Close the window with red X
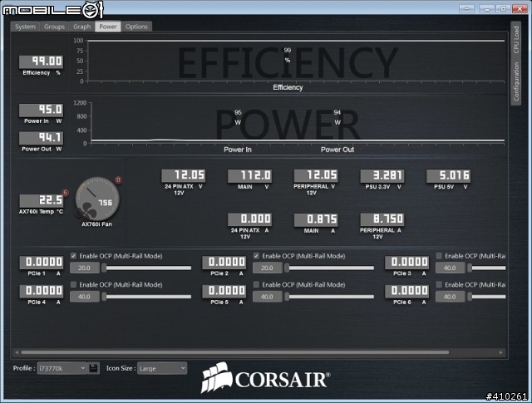 pyautogui.click(x=520, y=8)
